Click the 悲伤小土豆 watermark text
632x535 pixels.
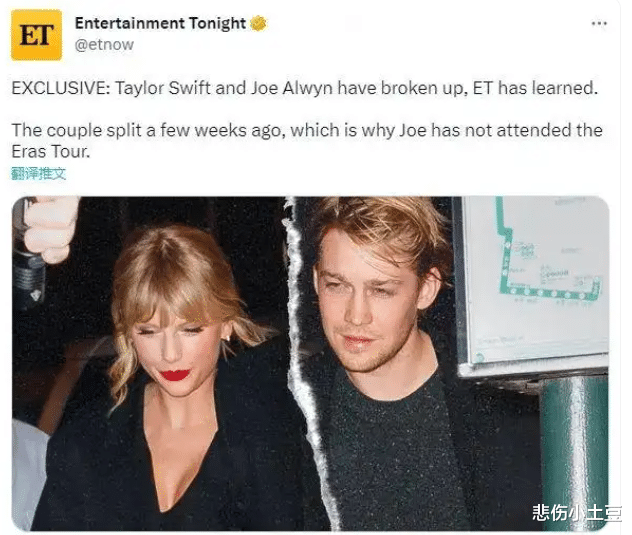[576, 512]
